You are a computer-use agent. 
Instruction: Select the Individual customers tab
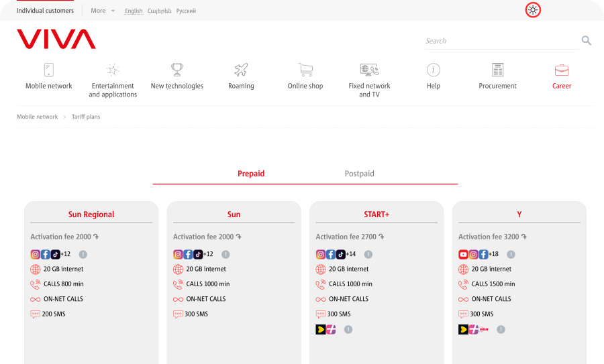[x=45, y=11]
